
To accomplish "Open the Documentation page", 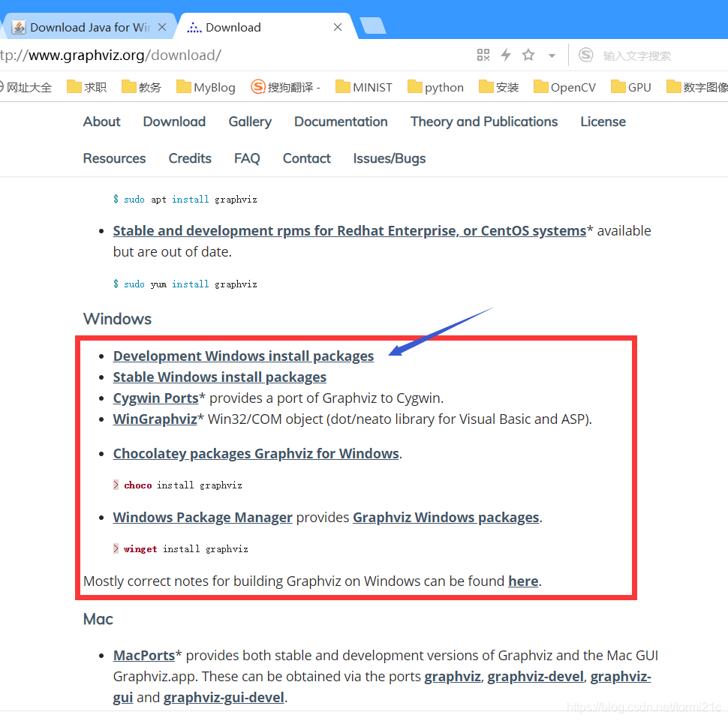I will click(341, 122).
